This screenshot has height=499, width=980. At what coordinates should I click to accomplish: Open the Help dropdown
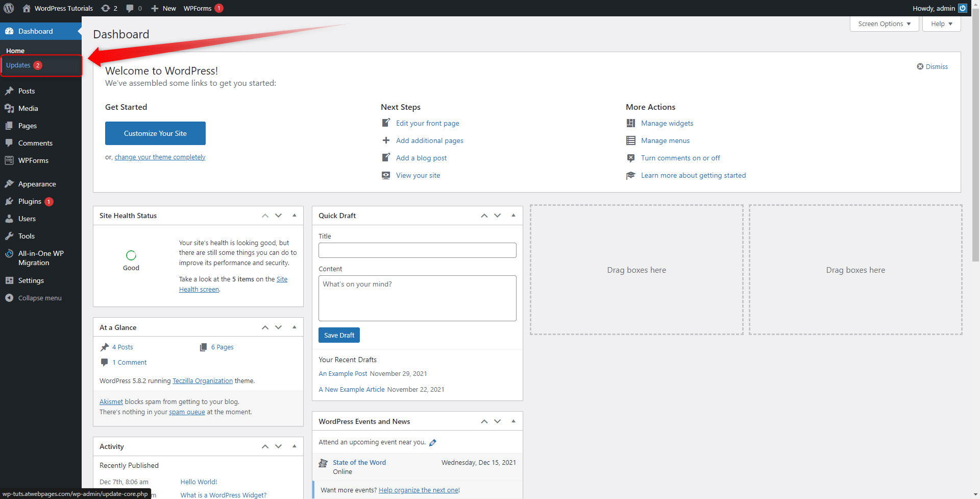941,23
